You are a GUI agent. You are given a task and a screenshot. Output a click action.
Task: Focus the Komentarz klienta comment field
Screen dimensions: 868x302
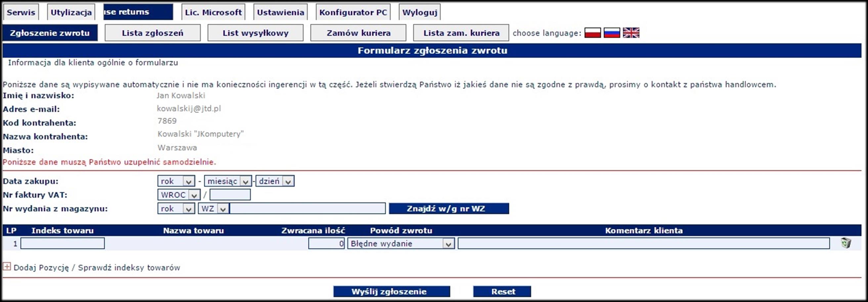point(644,243)
